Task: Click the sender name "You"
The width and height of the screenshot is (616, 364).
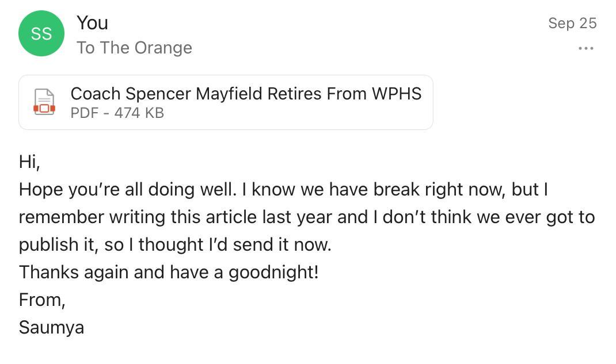Action: pos(92,23)
